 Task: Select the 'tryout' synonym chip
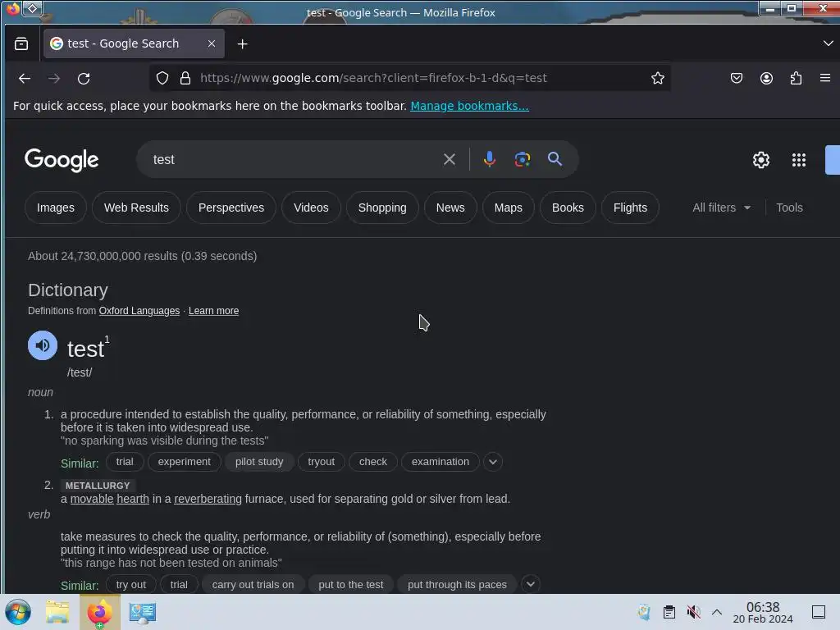321,462
